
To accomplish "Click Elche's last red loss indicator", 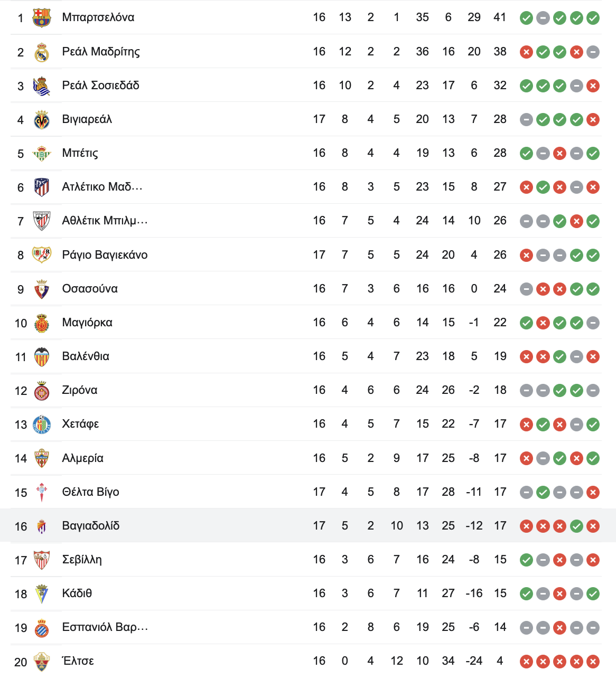I will (x=593, y=662).
